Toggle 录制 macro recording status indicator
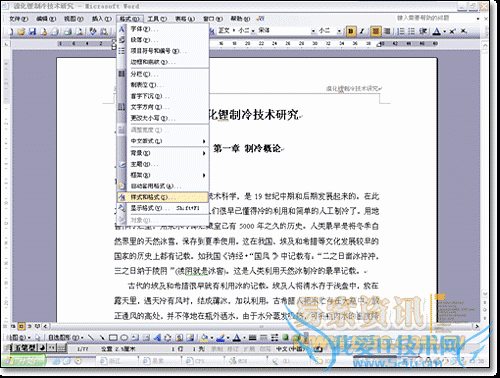 click(217, 349)
